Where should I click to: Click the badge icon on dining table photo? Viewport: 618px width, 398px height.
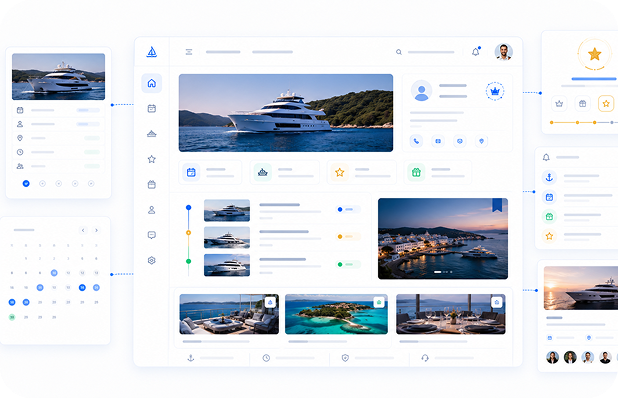[x=497, y=302]
